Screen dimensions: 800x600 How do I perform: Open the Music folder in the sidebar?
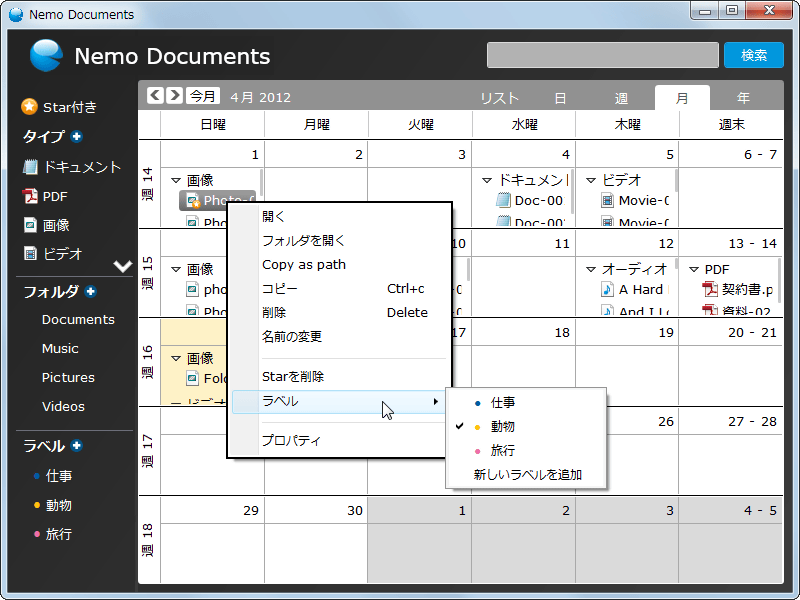pos(60,348)
